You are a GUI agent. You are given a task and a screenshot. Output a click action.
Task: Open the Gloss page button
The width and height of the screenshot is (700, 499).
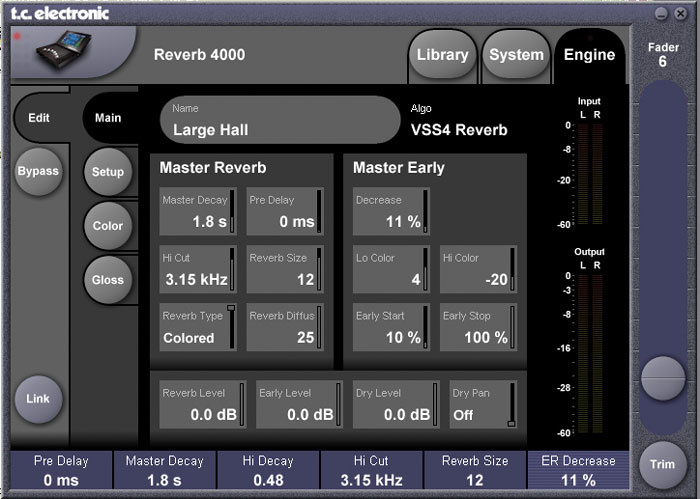[108, 280]
